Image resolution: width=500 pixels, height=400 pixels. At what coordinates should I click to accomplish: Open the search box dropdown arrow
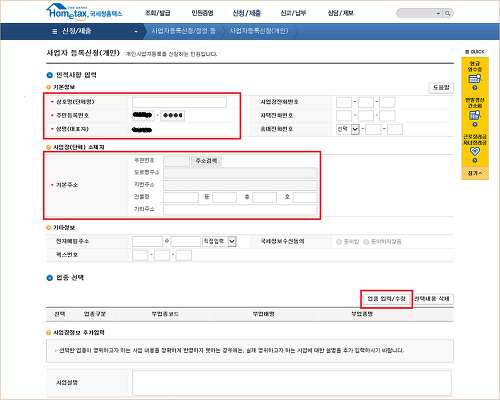[438, 13]
